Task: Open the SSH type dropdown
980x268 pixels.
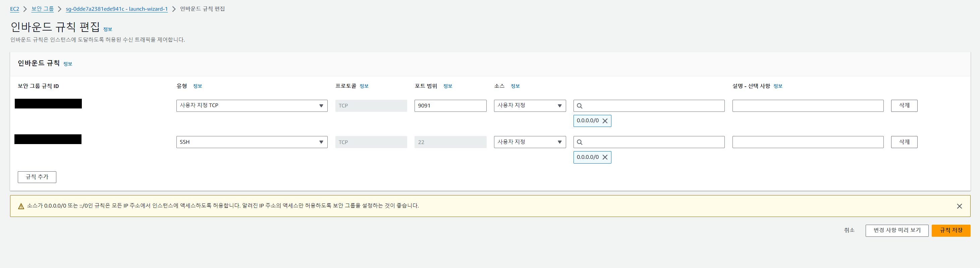Action: click(252, 142)
